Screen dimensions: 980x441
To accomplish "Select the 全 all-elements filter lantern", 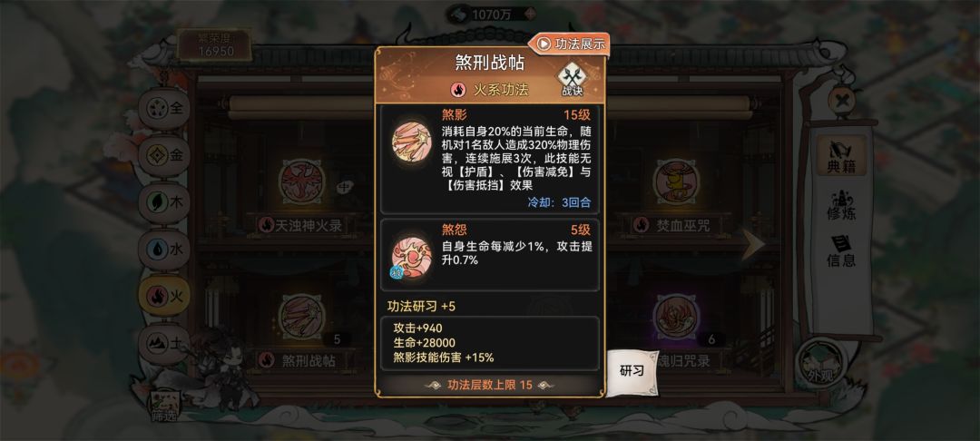I will coord(164,108).
